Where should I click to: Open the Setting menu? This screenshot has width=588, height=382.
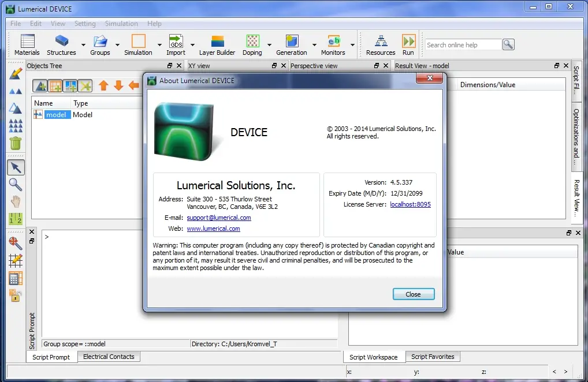point(85,24)
